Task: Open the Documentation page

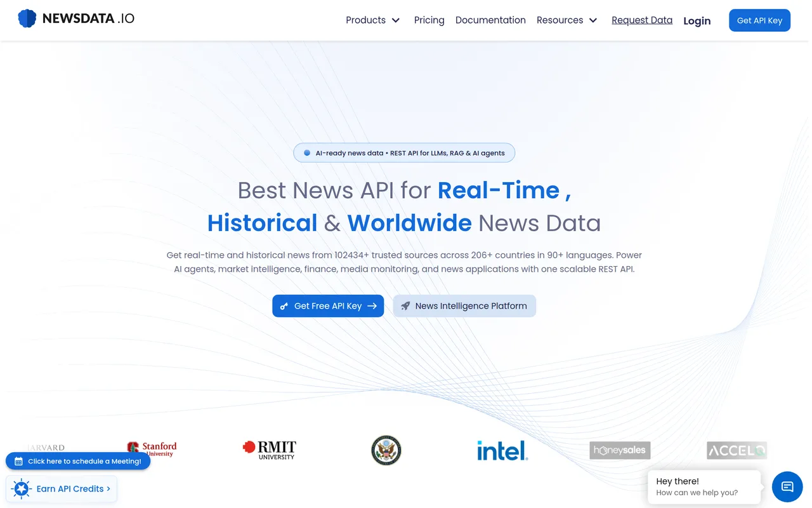Action: point(490,20)
